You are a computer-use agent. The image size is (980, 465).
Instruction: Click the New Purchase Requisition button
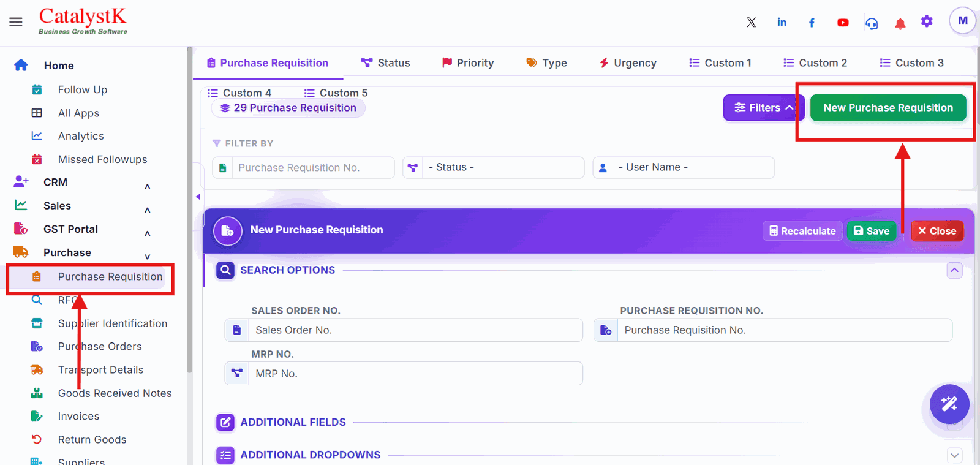[x=888, y=108]
